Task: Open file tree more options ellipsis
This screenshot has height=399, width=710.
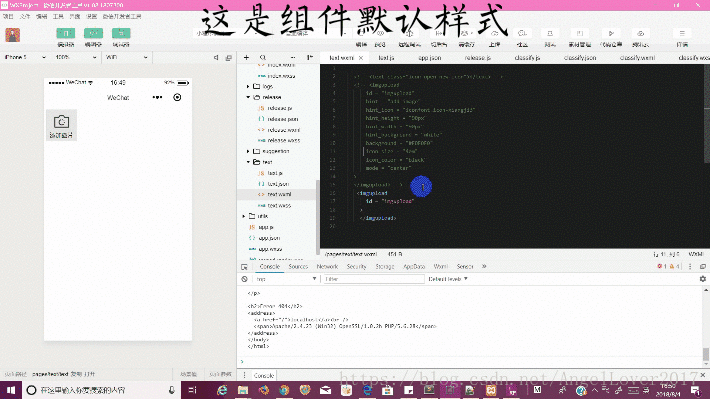Action: pos(293,58)
